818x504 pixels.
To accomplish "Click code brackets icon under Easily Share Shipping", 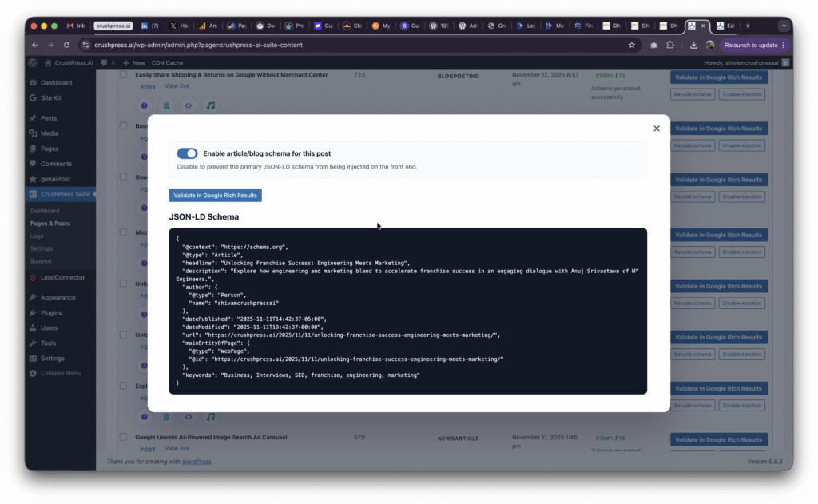I will tap(189, 106).
